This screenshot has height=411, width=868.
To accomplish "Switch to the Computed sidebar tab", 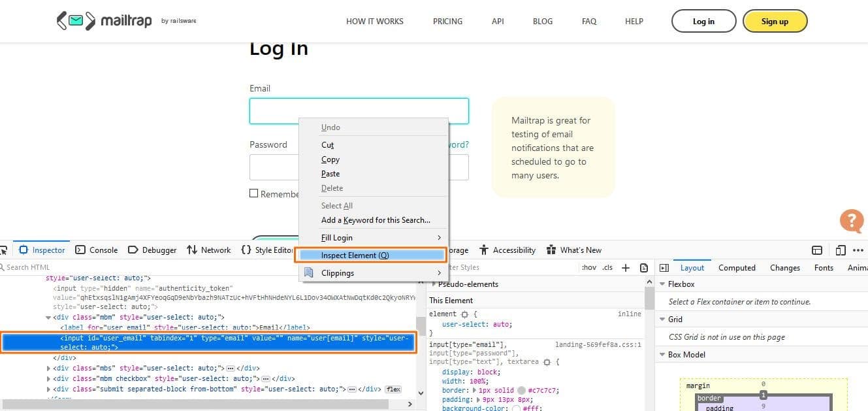I will tap(737, 267).
